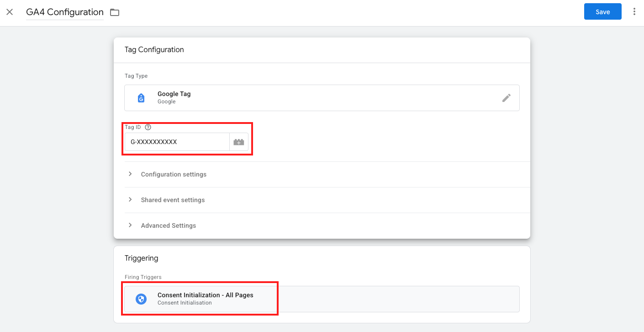Image resolution: width=644 pixels, height=332 pixels.
Task: Close the tag editor with the X icon
Action: 10,12
